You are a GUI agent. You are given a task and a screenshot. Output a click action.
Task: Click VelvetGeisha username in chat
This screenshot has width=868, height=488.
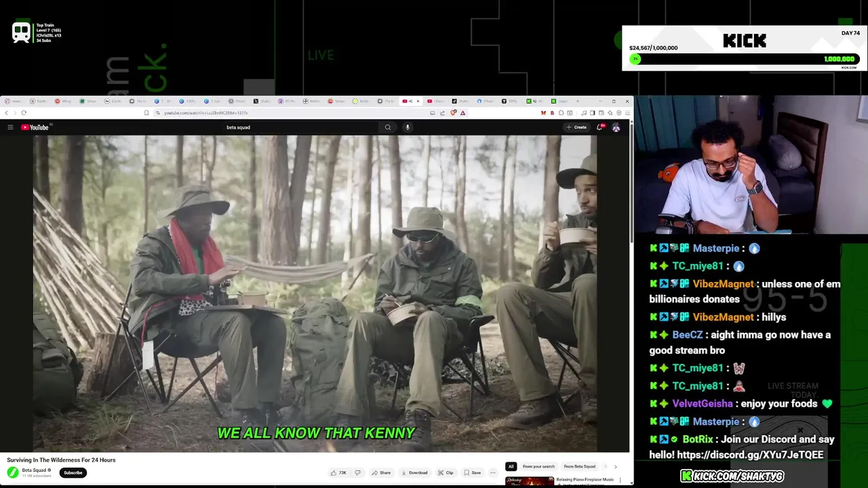pyautogui.click(x=702, y=403)
